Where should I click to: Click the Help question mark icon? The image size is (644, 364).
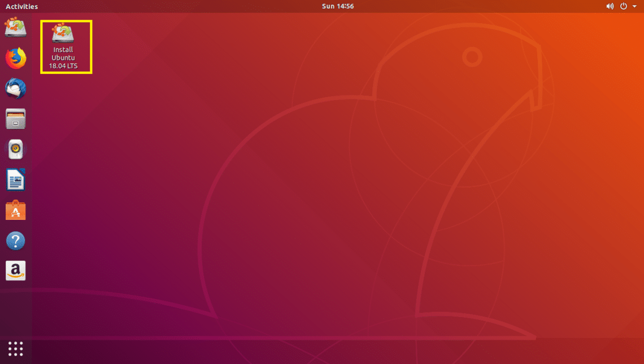tap(16, 241)
